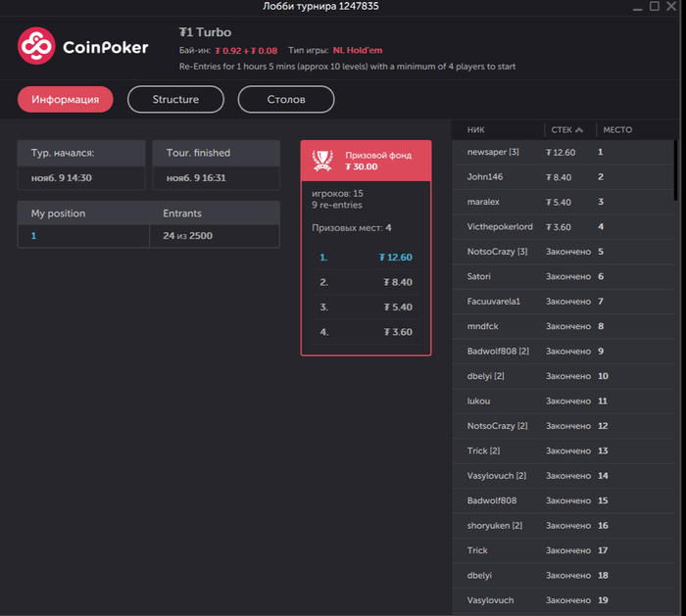Switch to the Информация tab

(66, 99)
